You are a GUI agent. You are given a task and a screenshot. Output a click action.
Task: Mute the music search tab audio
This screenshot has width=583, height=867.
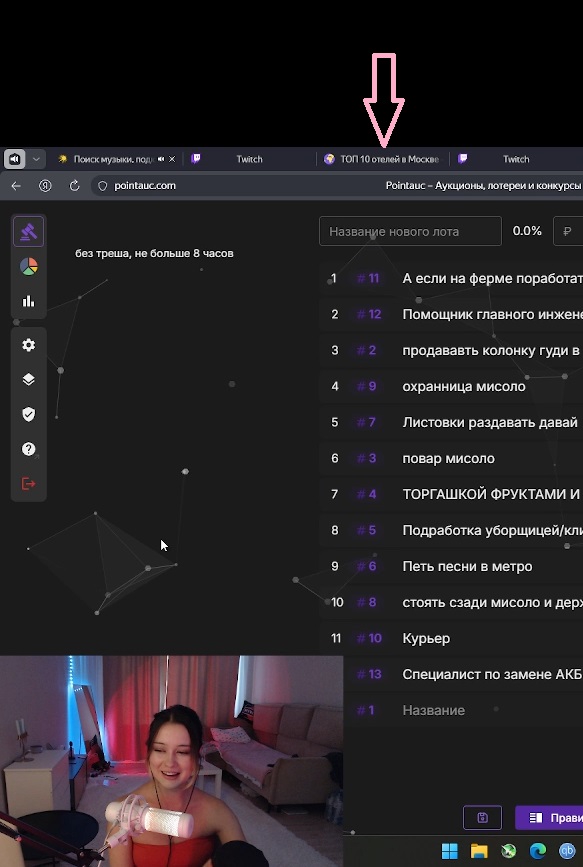click(x=161, y=159)
